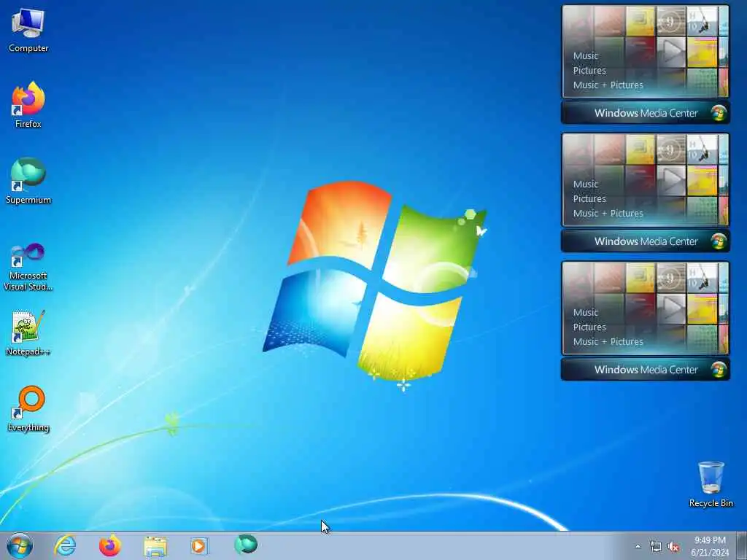Open Windows Media Center bar of bottom gadget
Screen dimensions: 747x560
pos(646,370)
